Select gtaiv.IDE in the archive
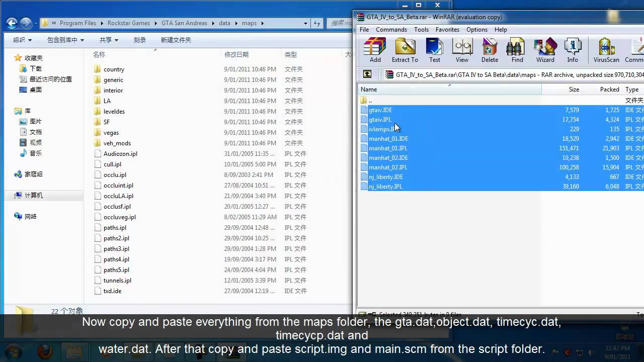The image size is (644, 362). [380, 110]
